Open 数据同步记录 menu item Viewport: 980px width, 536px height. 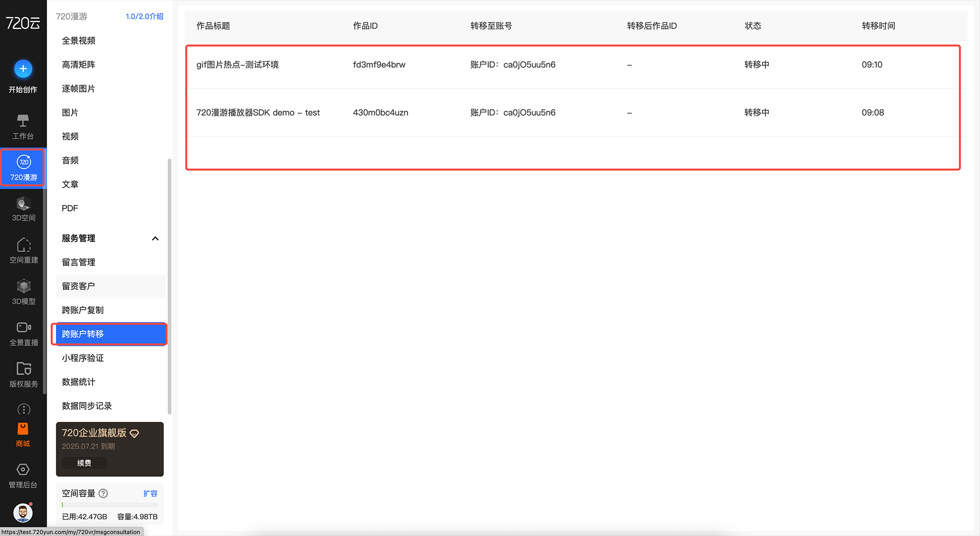coord(87,406)
